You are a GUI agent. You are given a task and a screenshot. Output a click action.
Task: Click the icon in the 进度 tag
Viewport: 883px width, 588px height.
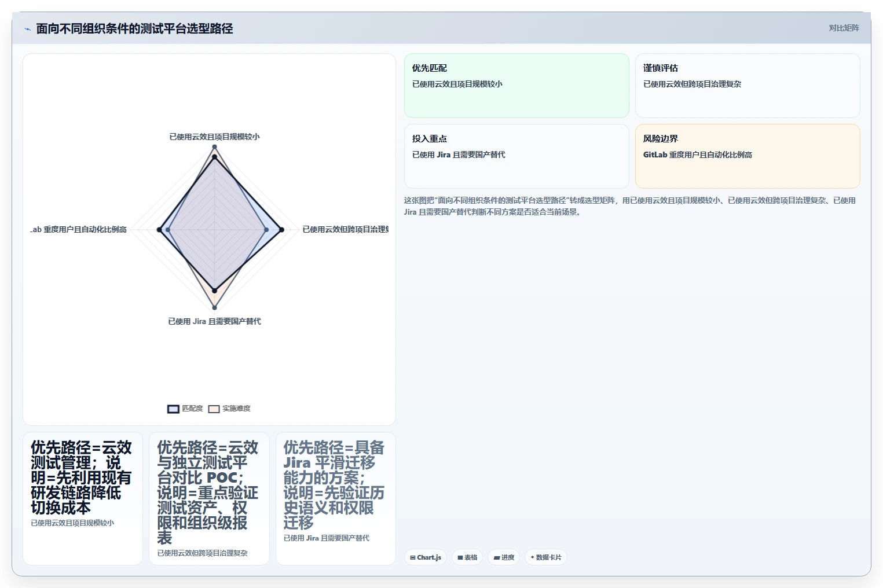pos(497,557)
